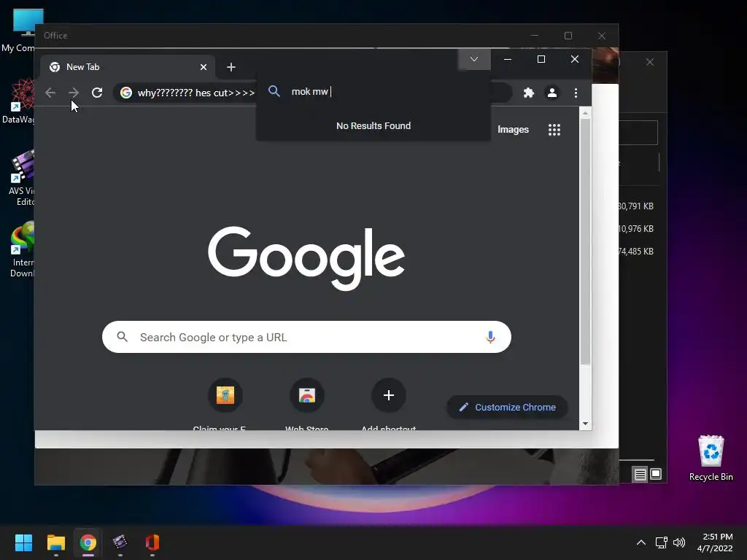Screen dimensions: 747x560
Task: Open the Windows Start button
Action: [x=23, y=542]
